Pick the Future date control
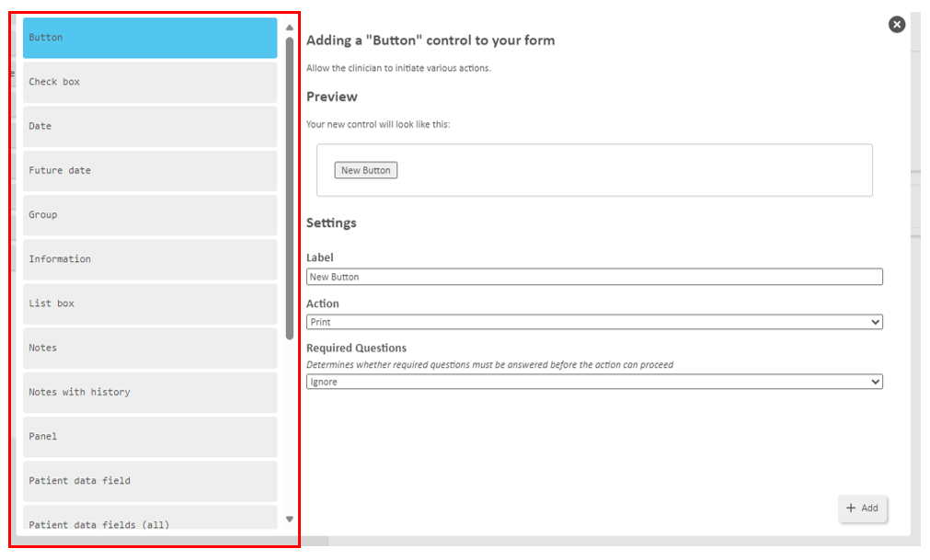Viewport: 930px width, 560px height. 150,170
